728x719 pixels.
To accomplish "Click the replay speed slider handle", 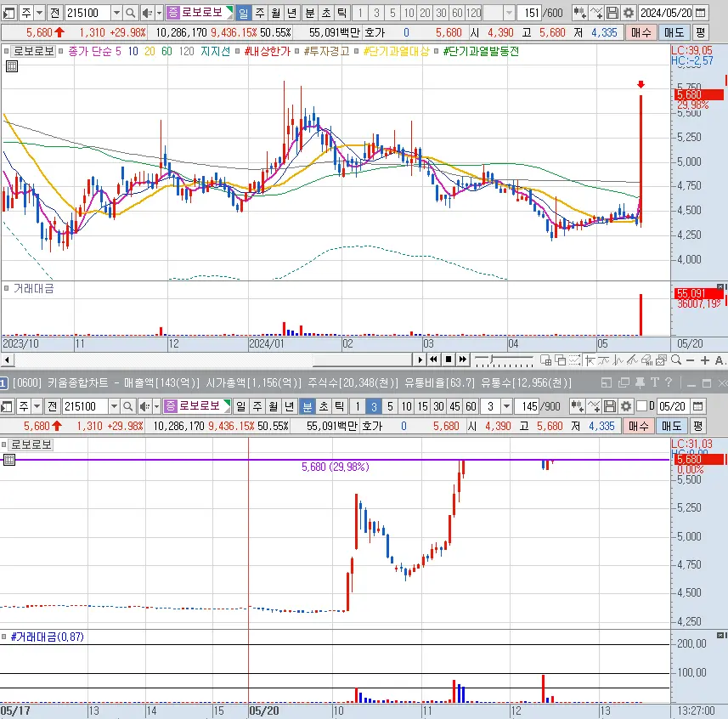I will 492,359.
